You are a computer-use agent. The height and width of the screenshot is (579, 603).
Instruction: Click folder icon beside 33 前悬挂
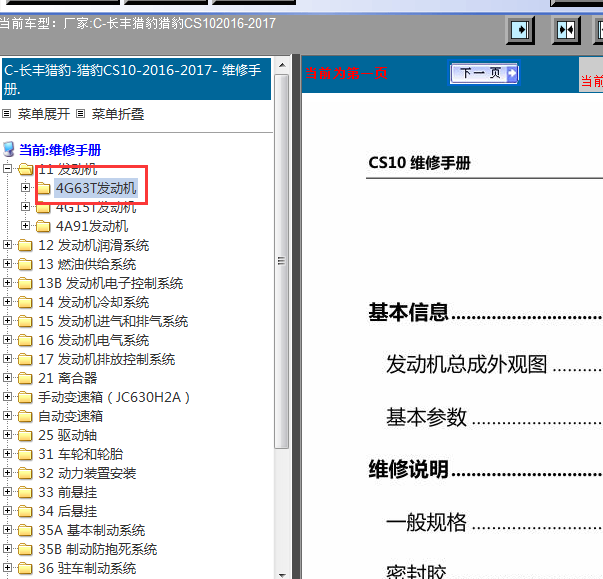pos(25,492)
